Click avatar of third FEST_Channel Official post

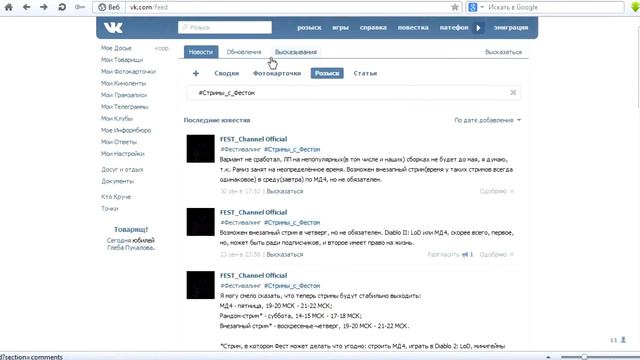pos(200,285)
